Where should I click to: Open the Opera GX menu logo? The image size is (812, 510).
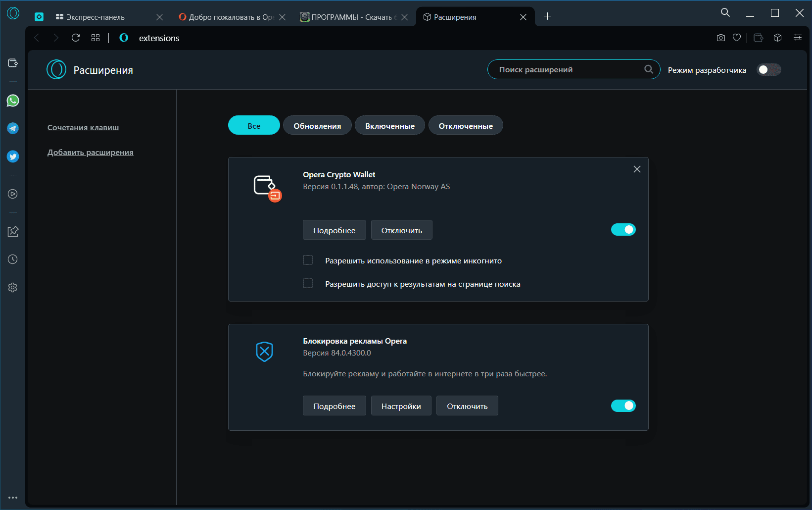[13, 13]
